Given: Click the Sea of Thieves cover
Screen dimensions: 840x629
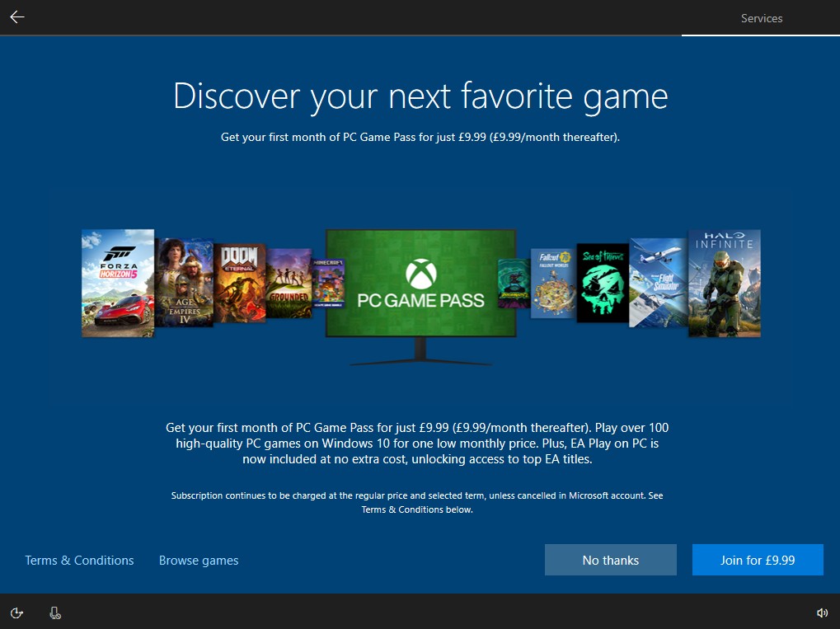Looking at the screenshot, I should [x=603, y=283].
